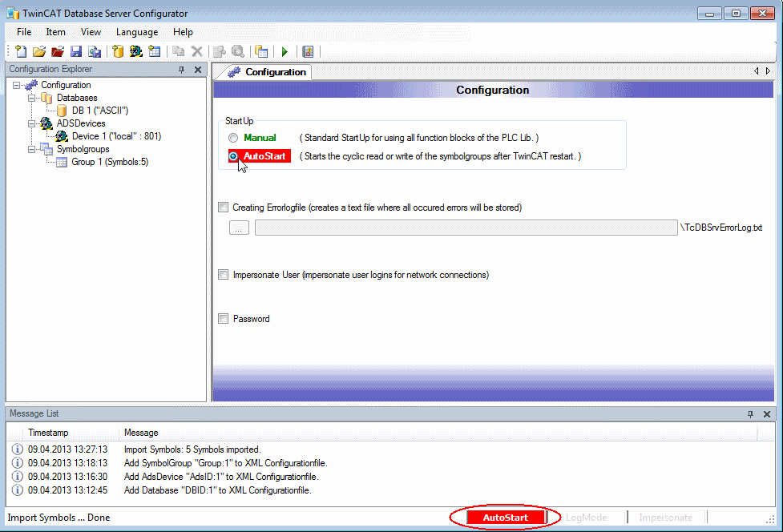783x532 pixels.
Task: Click the greyed document search toolbar icon
Action: pyautogui.click(x=220, y=51)
